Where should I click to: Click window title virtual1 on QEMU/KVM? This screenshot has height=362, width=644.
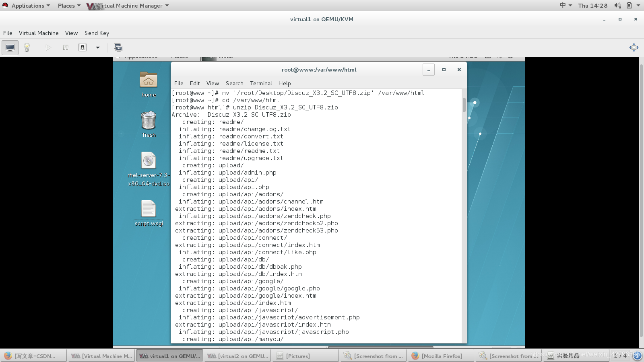point(322,19)
